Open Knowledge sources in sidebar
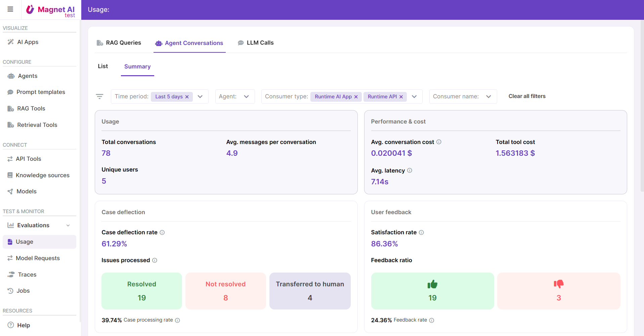Screen dimensions: 644x336 tap(42, 175)
